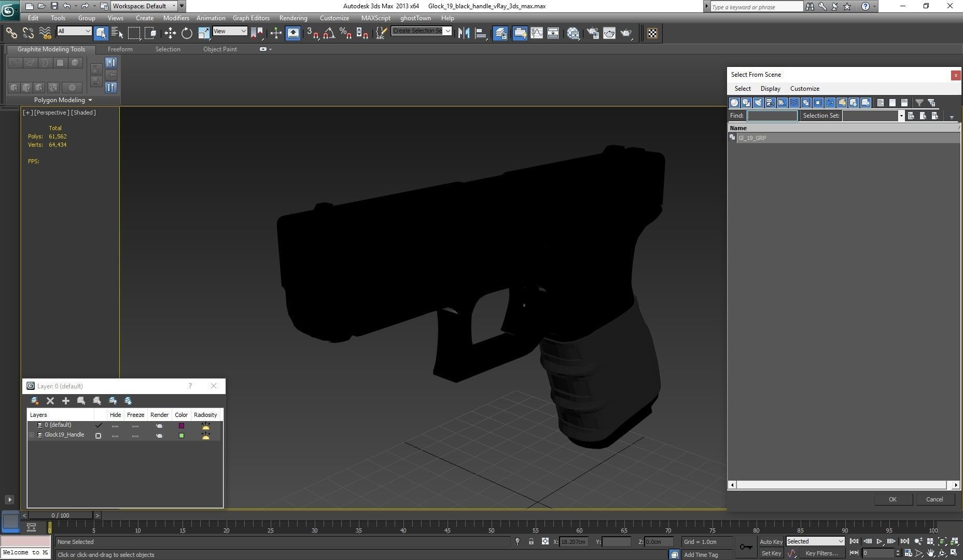Create new layer with plus icon
This screenshot has width=963, height=560.
point(66,401)
